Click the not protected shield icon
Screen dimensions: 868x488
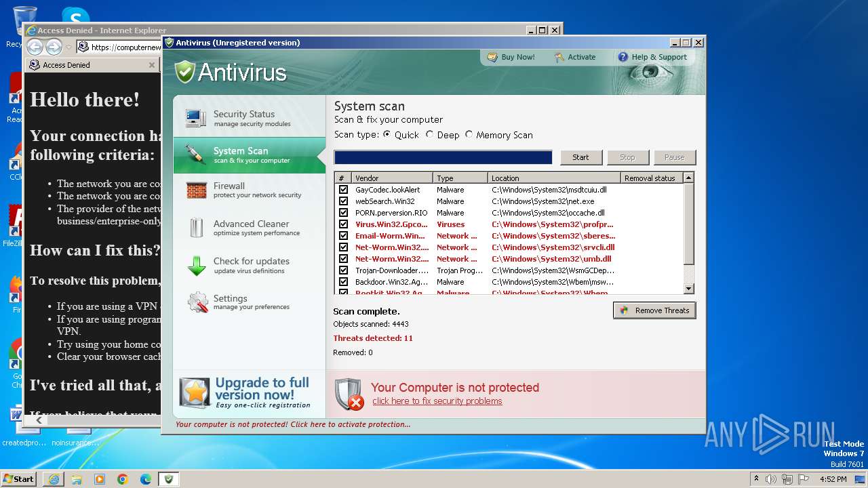tap(349, 394)
